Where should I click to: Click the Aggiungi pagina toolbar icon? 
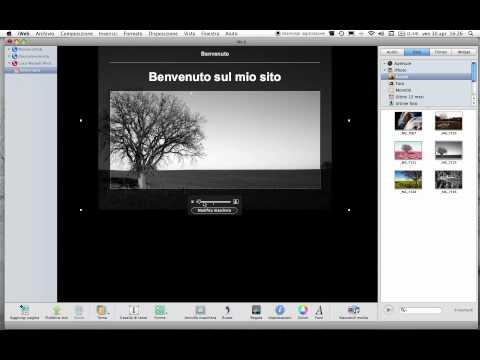24,310
